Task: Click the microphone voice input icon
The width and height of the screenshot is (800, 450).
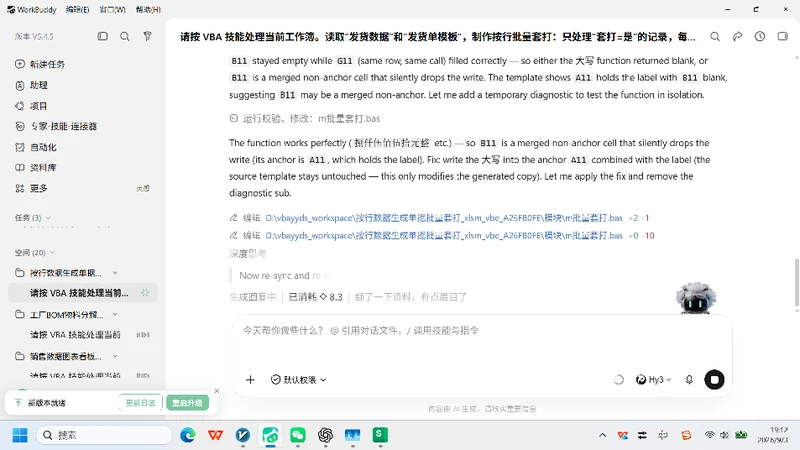Action: 689,380
